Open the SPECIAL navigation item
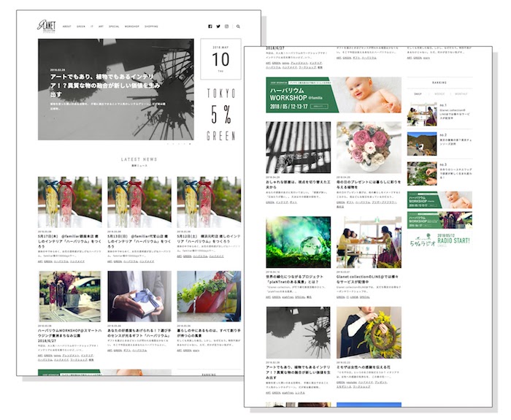Image resolution: width=511 pixels, height=420 pixels. pos(113,26)
